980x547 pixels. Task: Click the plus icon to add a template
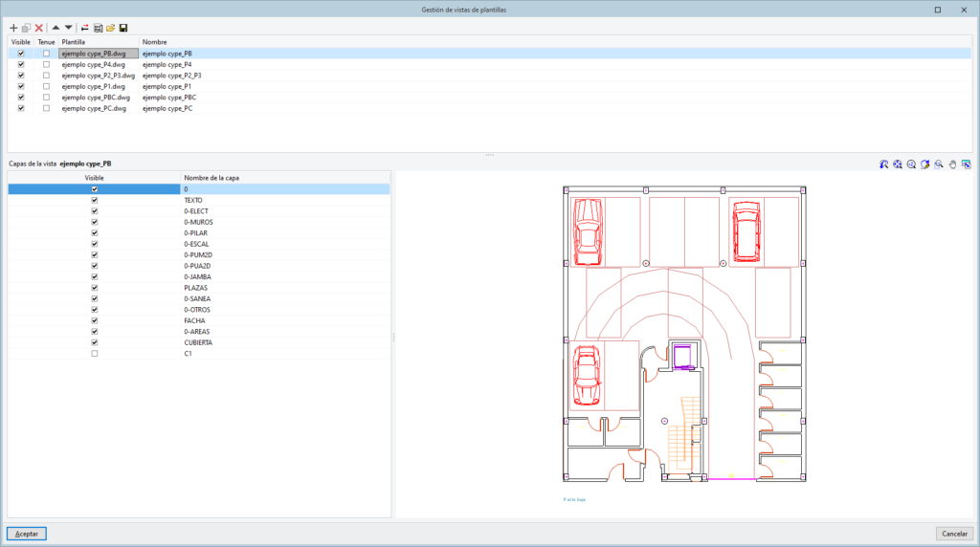click(13, 28)
